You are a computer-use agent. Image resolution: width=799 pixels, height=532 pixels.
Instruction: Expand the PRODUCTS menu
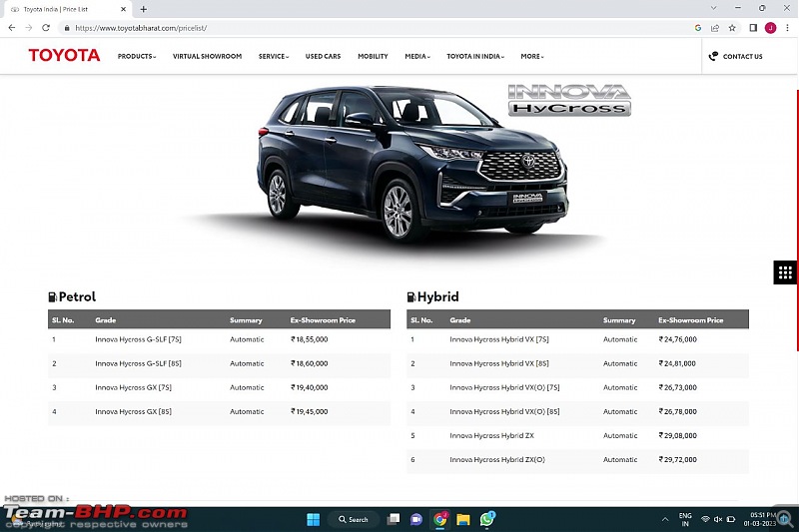[137, 56]
